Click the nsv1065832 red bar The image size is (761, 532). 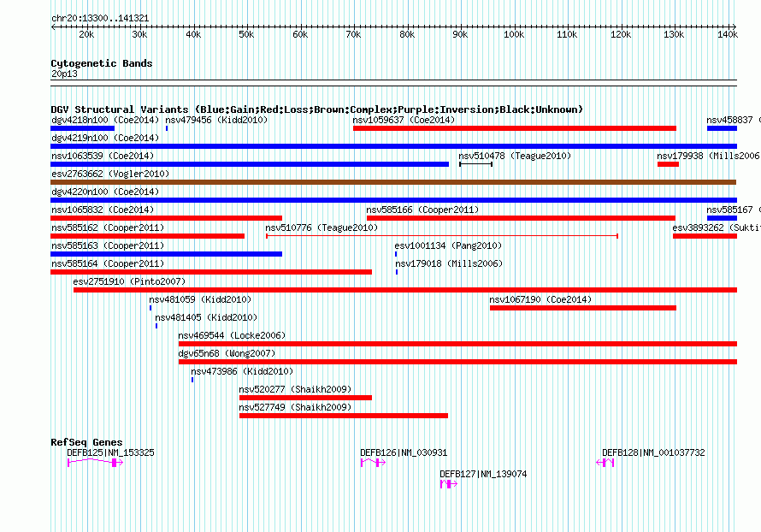point(166,218)
